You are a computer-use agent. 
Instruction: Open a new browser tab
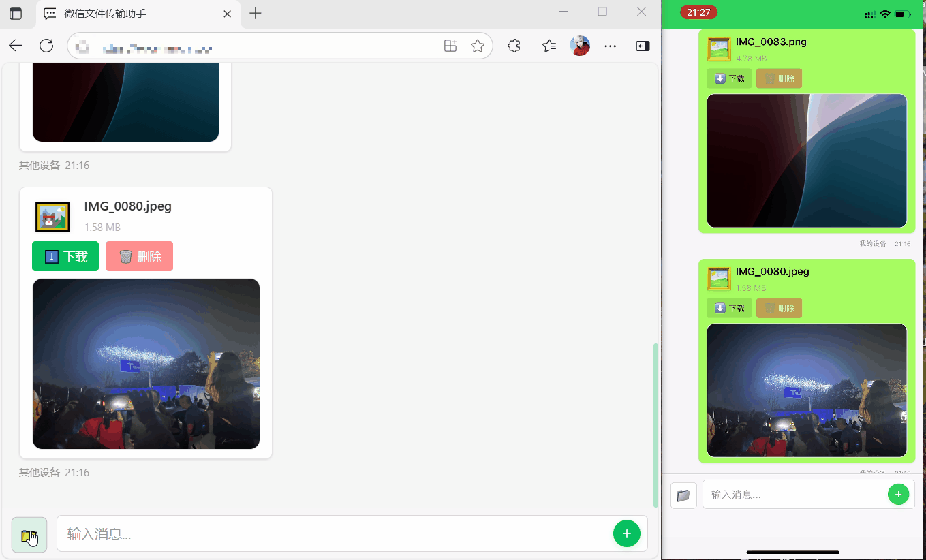(256, 14)
